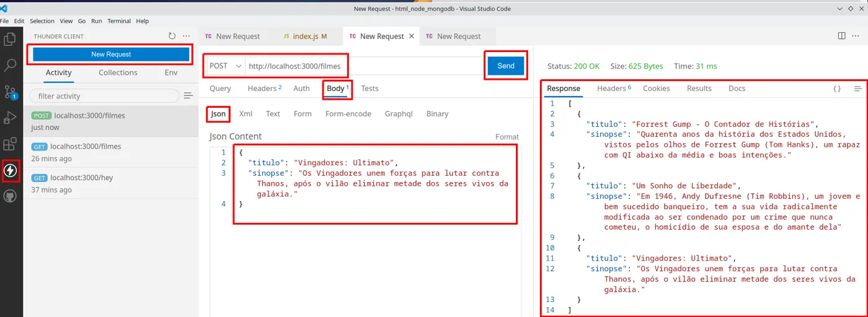Open the Auth tab
The width and height of the screenshot is (868, 317).
point(301,89)
